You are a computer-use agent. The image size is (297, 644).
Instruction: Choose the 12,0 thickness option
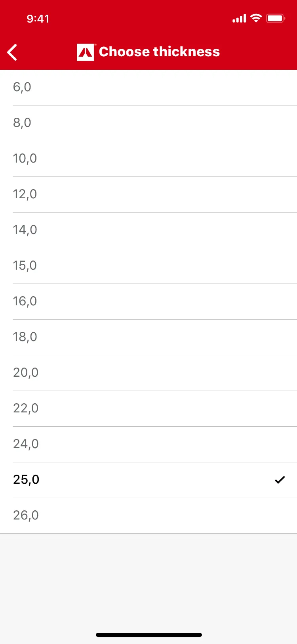click(x=148, y=194)
